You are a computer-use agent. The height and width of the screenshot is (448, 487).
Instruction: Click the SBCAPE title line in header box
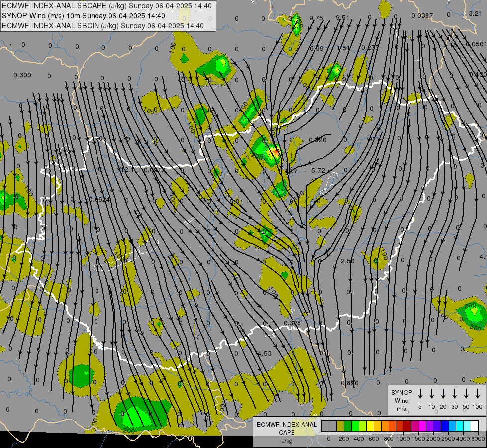pyautogui.click(x=107, y=6)
